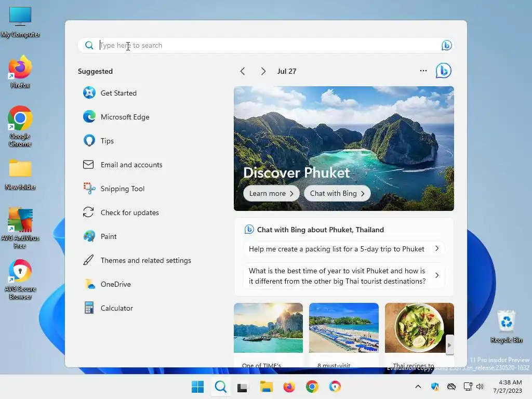
Task: Open Windows Security tray icon
Action: click(435, 387)
